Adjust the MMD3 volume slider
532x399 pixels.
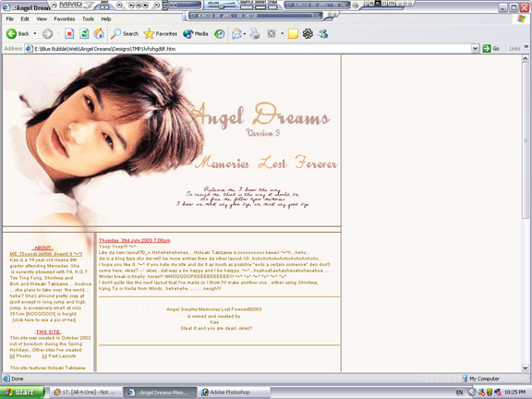pos(222,6)
